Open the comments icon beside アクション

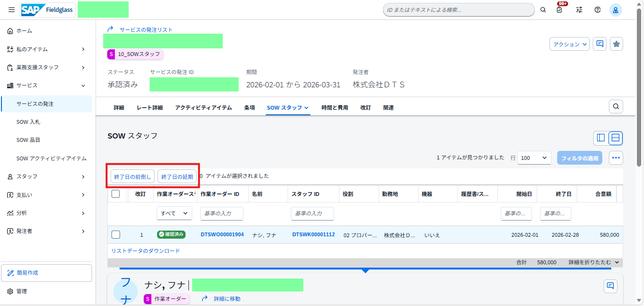[x=599, y=44]
